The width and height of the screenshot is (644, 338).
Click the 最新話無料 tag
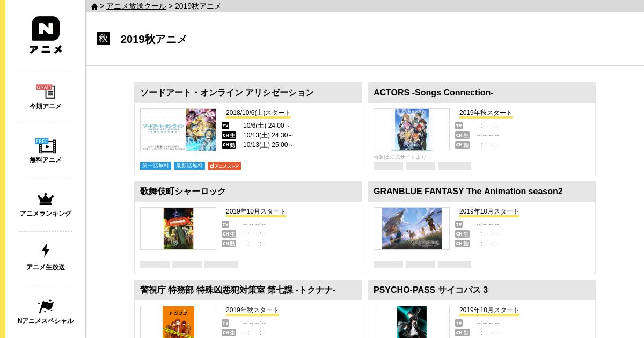coord(189,166)
